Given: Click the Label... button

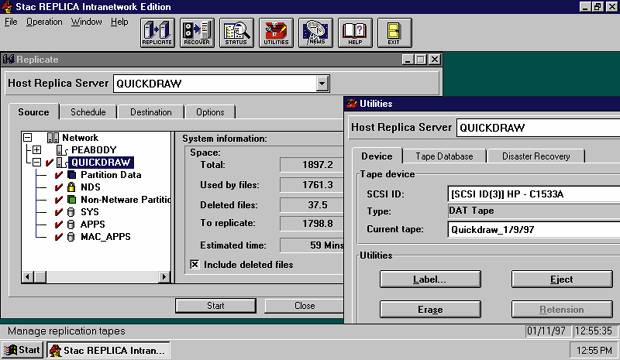Looking at the screenshot, I should click(430, 279).
